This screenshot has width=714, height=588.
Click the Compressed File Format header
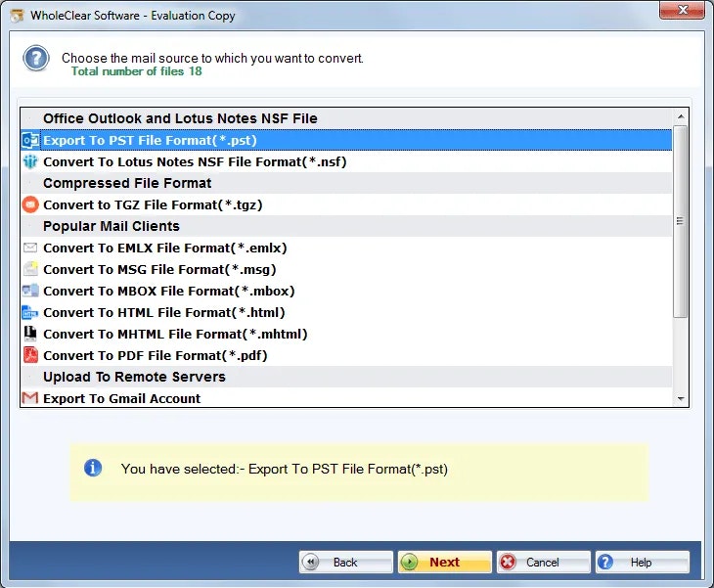click(x=346, y=183)
